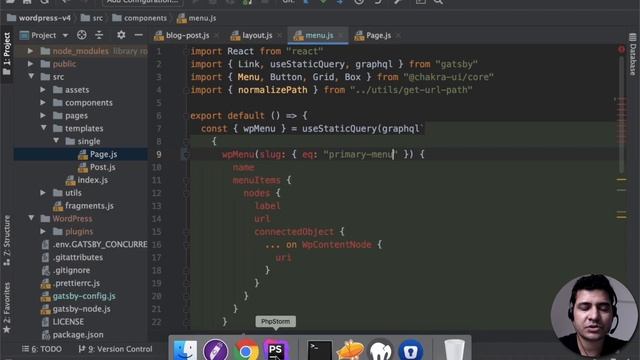Collapse the single folder arrow
The height and width of the screenshot is (360, 640).
point(56,141)
